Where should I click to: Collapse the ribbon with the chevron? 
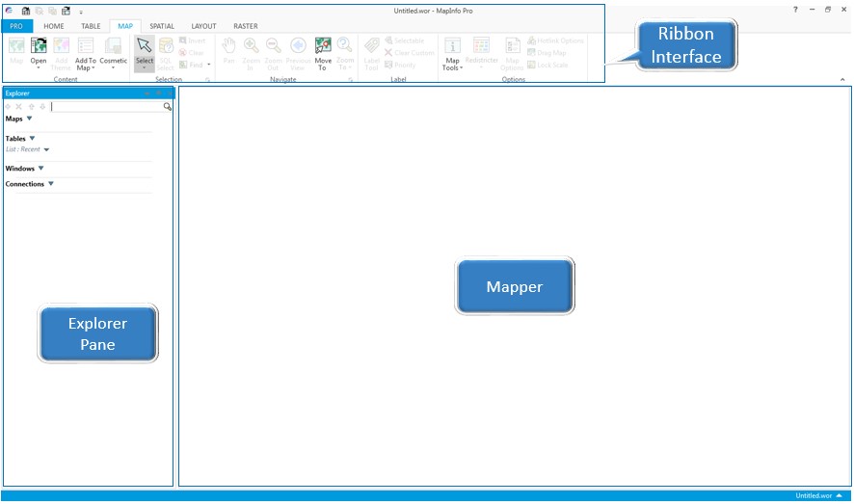tap(842, 79)
